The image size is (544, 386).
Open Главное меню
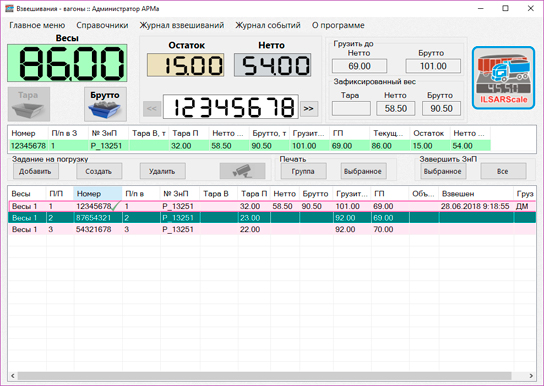(37, 25)
